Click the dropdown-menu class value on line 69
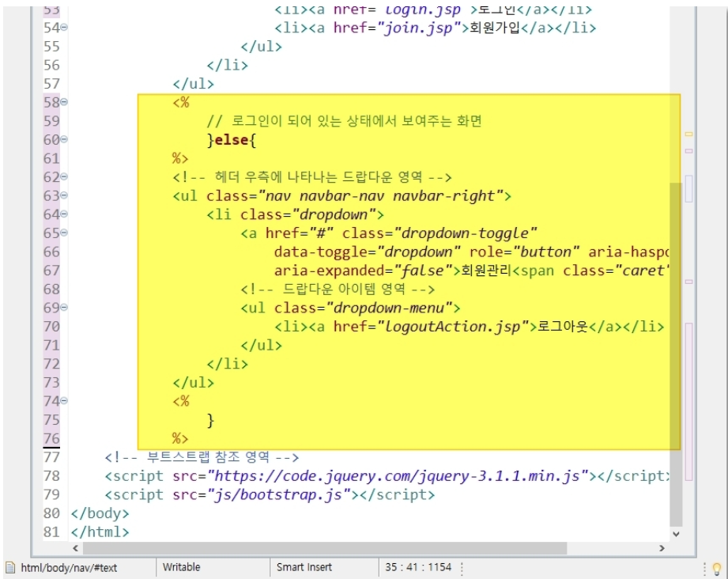Screen dimensions: 728x579 coord(389,308)
